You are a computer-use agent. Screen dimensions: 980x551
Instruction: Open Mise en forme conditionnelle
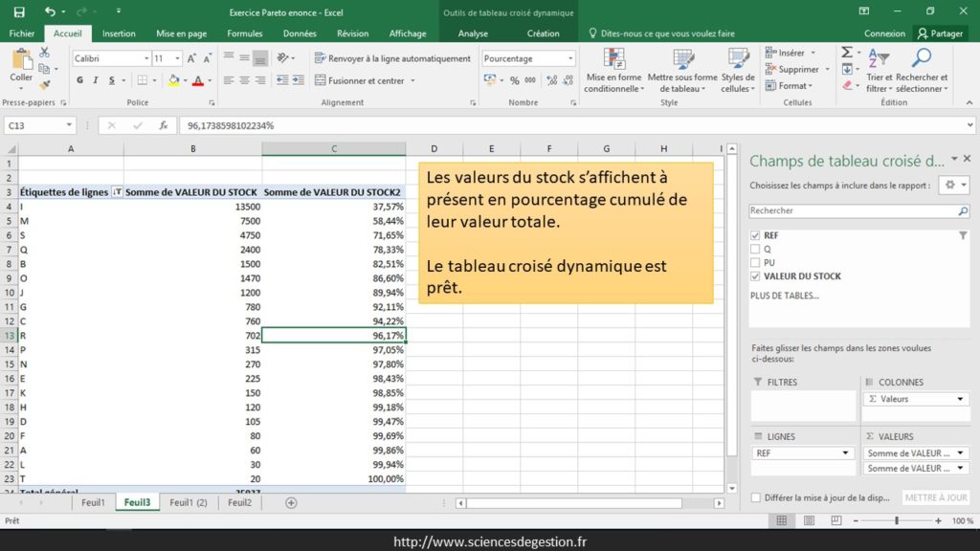pyautogui.click(x=612, y=71)
